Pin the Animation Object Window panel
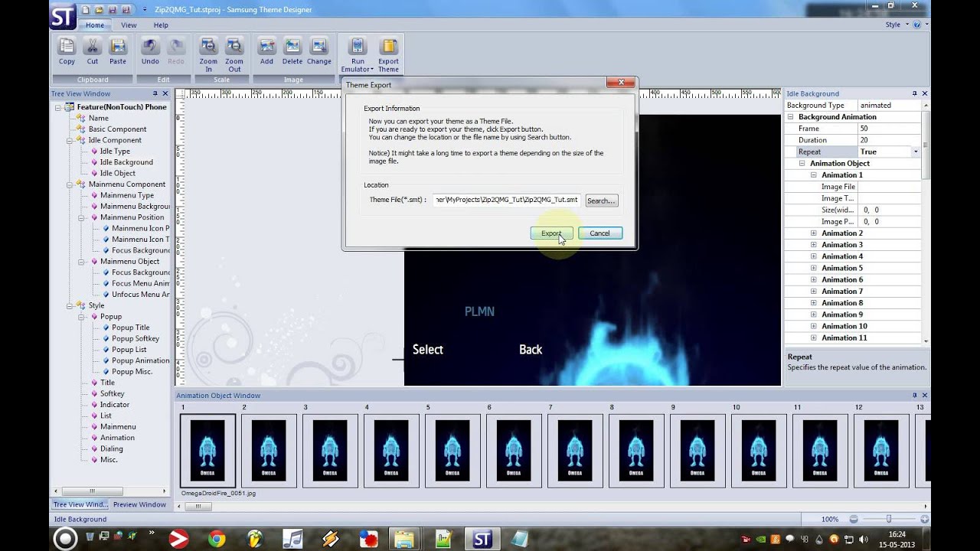980x551 pixels. point(914,396)
